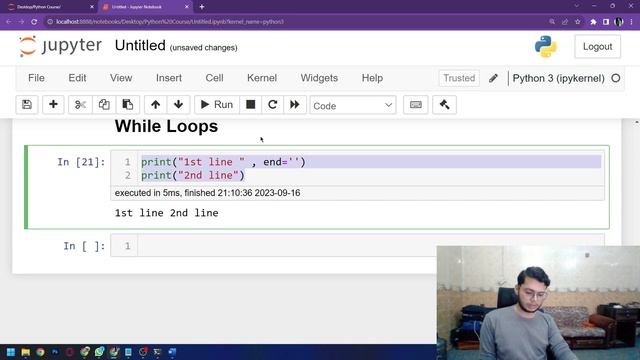Open Chrome three-dot menu
Viewport: 640px width, 360px height.
click(631, 22)
